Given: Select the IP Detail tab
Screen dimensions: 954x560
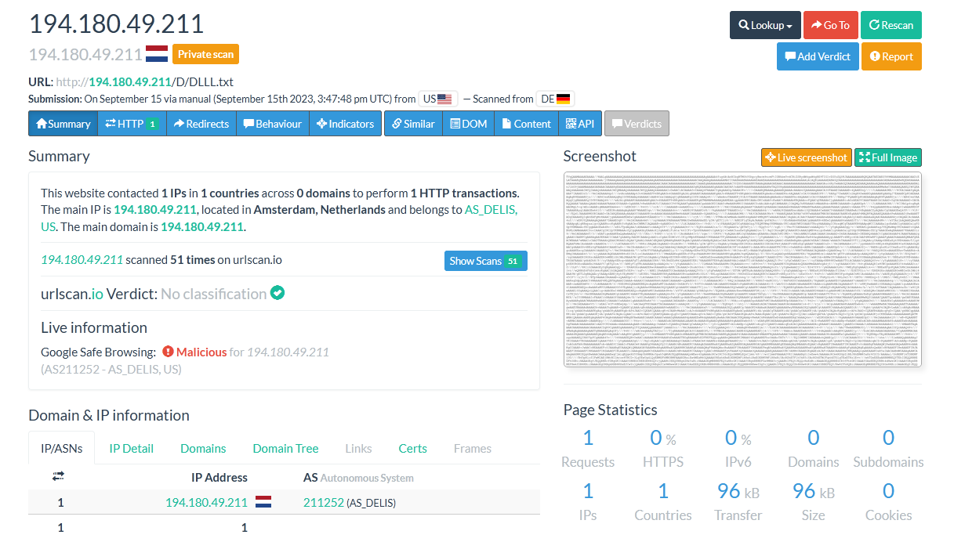Looking at the screenshot, I should coord(131,449).
